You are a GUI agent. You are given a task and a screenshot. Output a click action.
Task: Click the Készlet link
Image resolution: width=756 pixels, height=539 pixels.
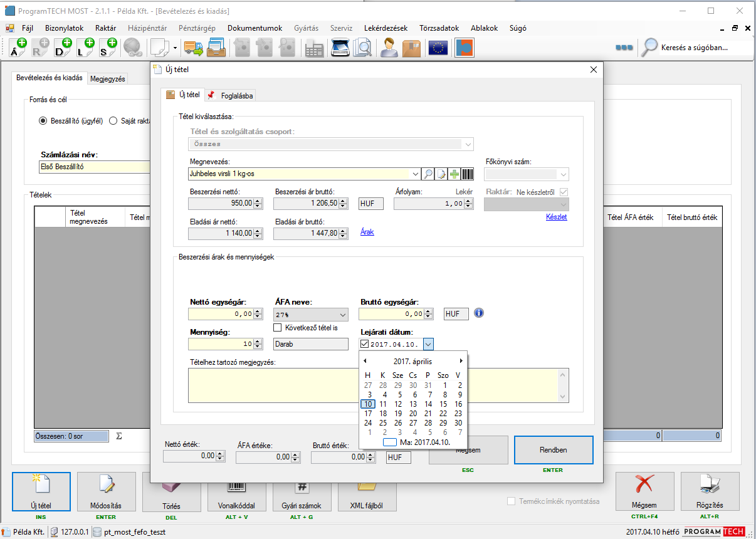[557, 217]
